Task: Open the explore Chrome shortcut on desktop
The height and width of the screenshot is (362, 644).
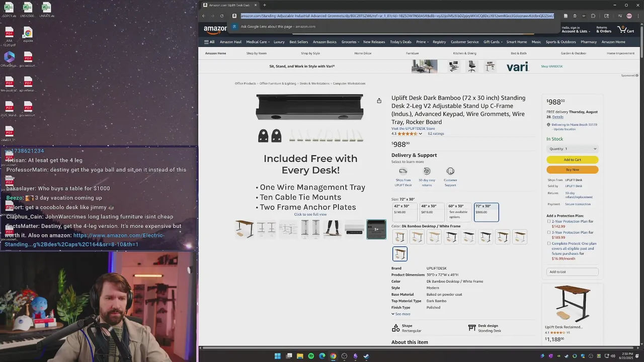Action: point(28,35)
